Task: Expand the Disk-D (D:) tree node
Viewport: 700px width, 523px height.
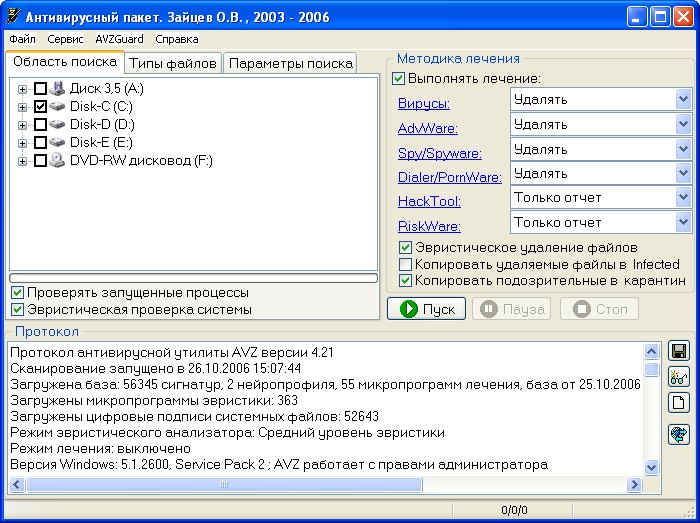Action: tap(22, 125)
